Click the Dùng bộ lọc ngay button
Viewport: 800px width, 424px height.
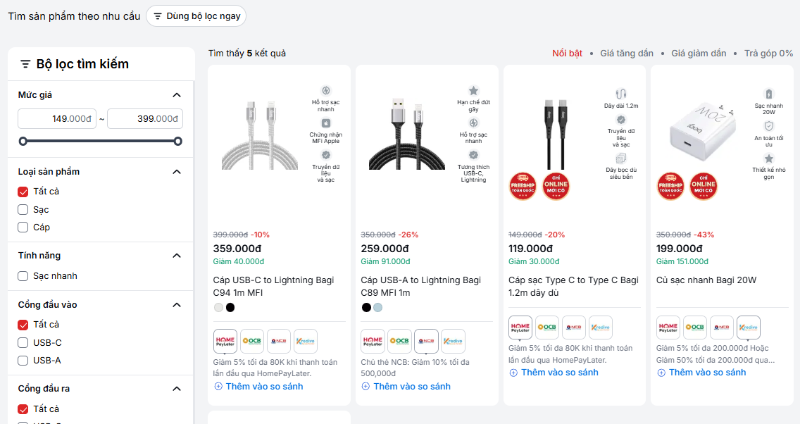pyautogui.click(x=196, y=16)
